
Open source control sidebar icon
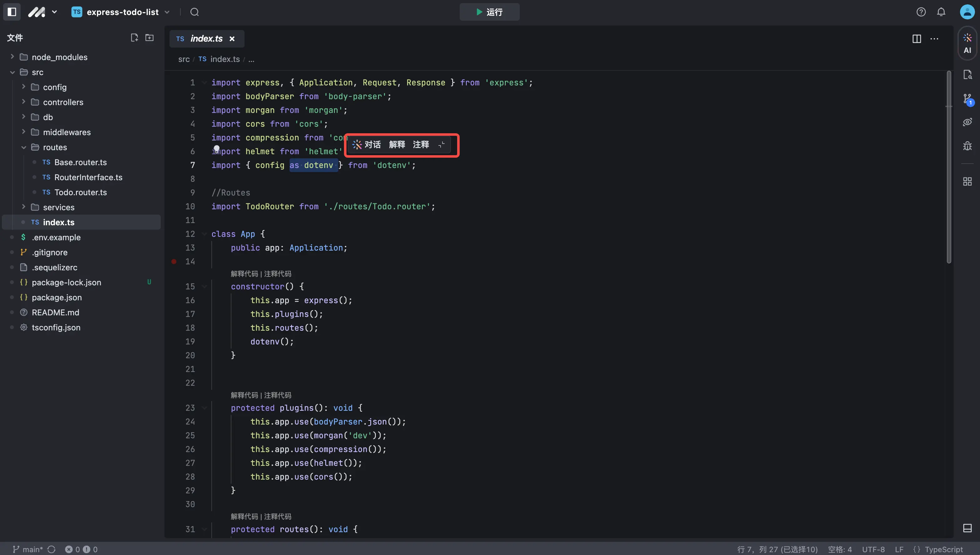[x=967, y=99]
